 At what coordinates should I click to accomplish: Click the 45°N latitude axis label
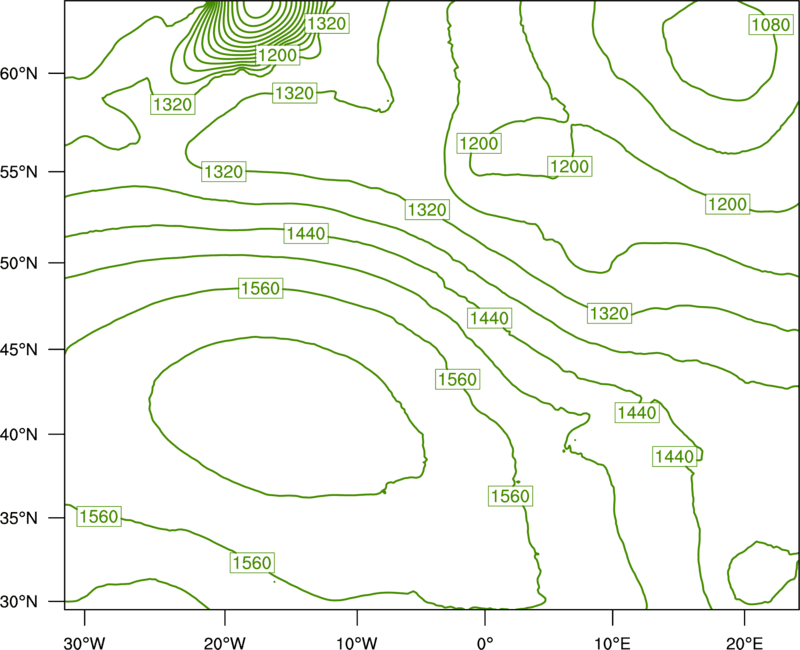point(19,349)
